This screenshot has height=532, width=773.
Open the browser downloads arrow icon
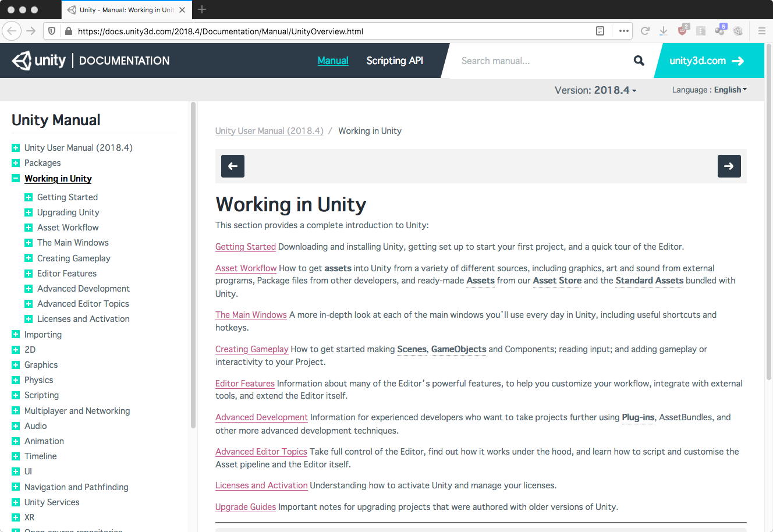tap(663, 31)
